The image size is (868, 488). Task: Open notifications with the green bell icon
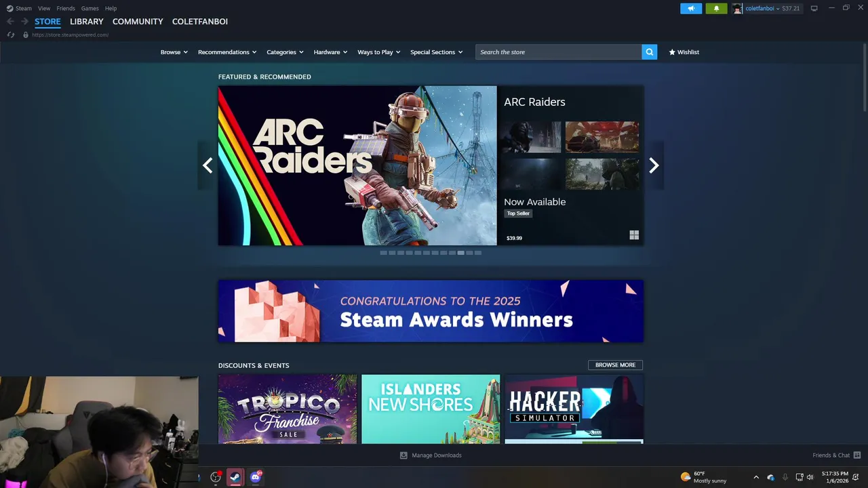[x=716, y=8]
